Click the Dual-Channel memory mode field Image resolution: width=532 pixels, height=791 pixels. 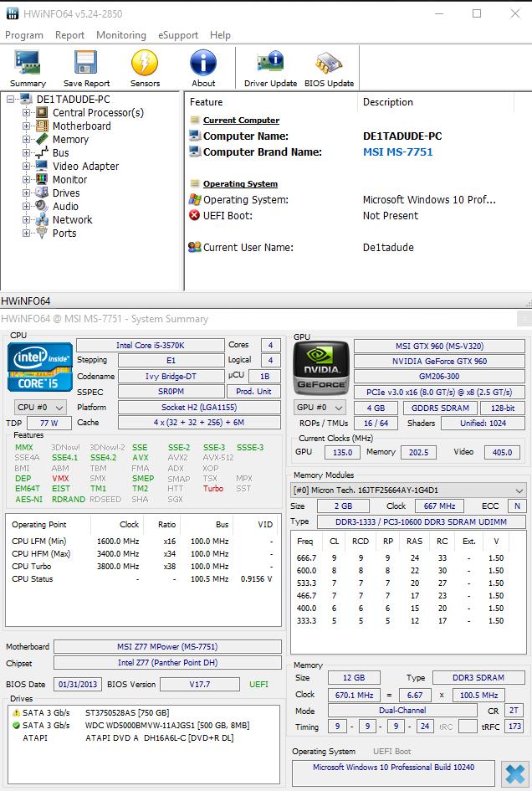pos(402,711)
